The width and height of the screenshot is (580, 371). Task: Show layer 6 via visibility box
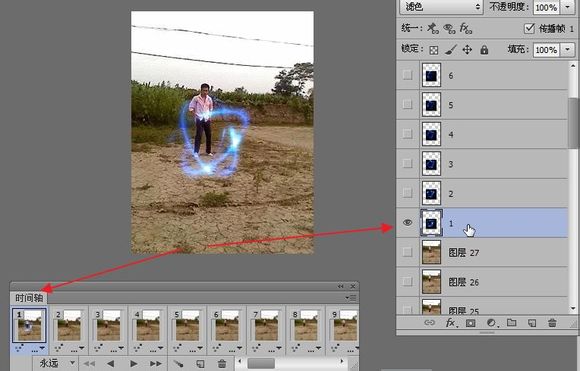point(407,75)
